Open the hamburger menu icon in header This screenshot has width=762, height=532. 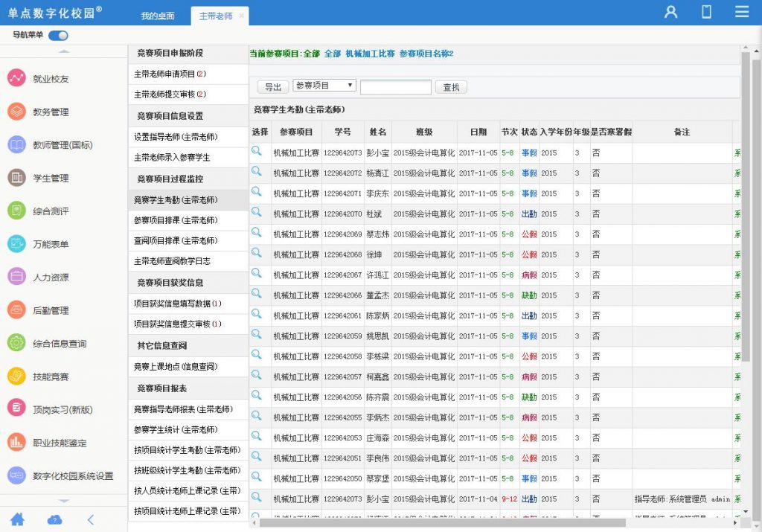(742, 12)
